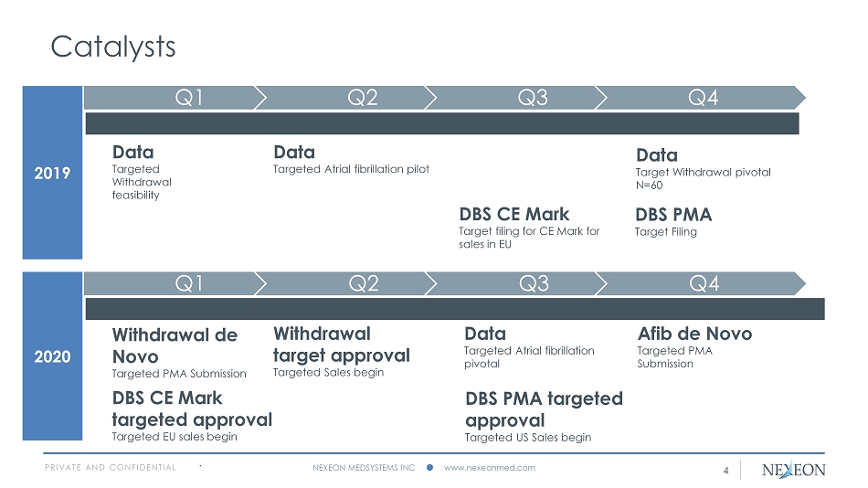
Task: Click the blue 2020 year block
Action: tap(52, 357)
